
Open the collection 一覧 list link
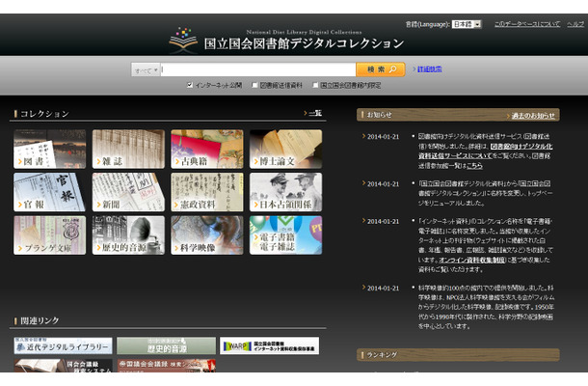315,113
